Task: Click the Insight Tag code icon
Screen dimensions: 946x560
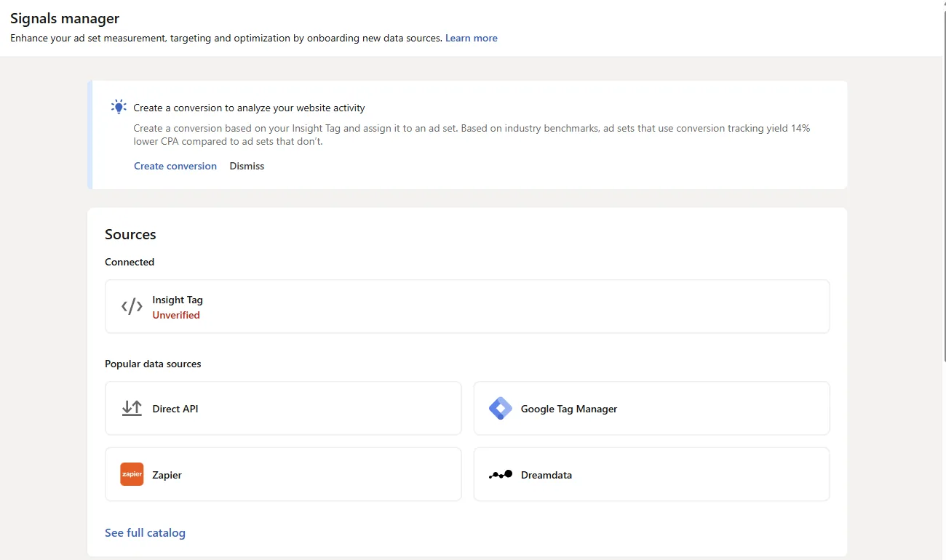Action: coord(132,306)
